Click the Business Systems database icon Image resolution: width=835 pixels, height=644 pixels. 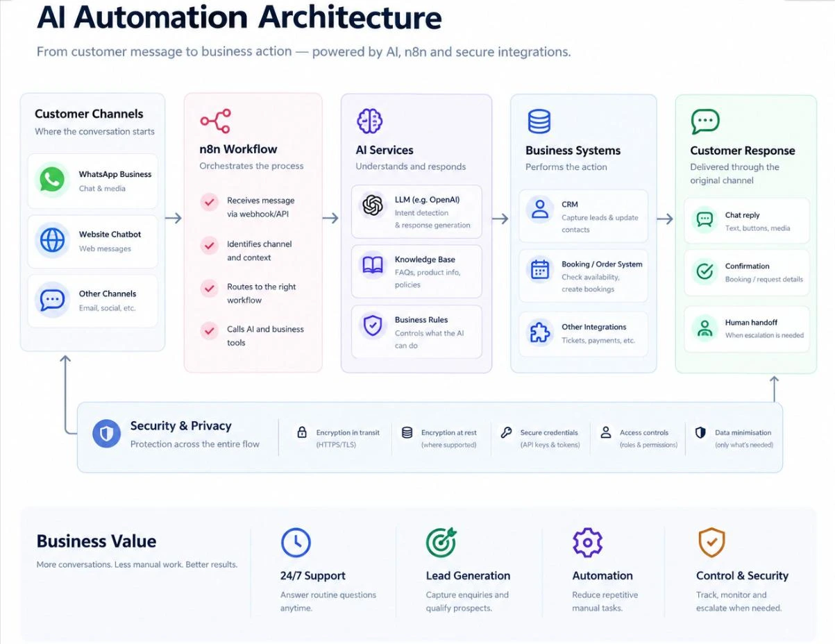539,121
